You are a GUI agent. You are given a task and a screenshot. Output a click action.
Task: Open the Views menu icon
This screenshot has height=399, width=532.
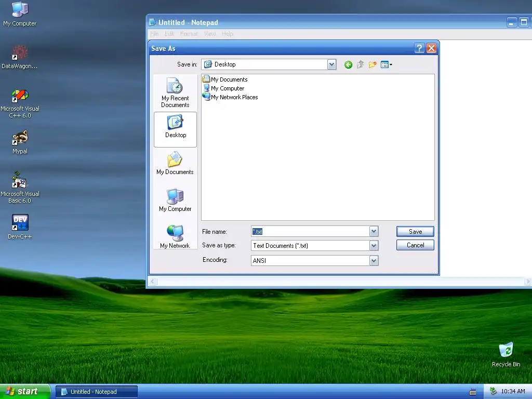pos(386,64)
